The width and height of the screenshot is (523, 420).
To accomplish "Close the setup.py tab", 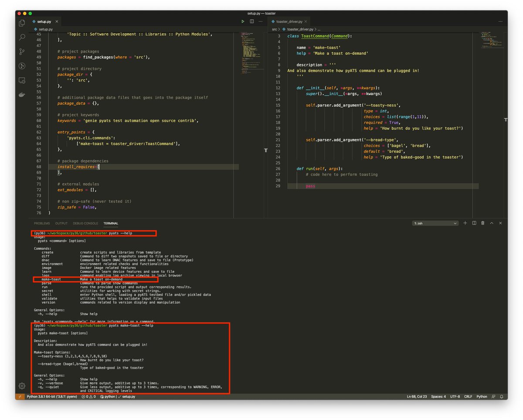I will tap(57, 21).
